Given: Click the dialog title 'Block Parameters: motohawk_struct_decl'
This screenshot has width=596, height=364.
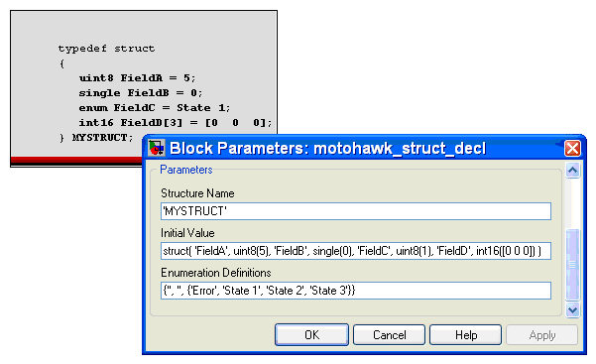Looking at the screenshot, I should 327,149.
